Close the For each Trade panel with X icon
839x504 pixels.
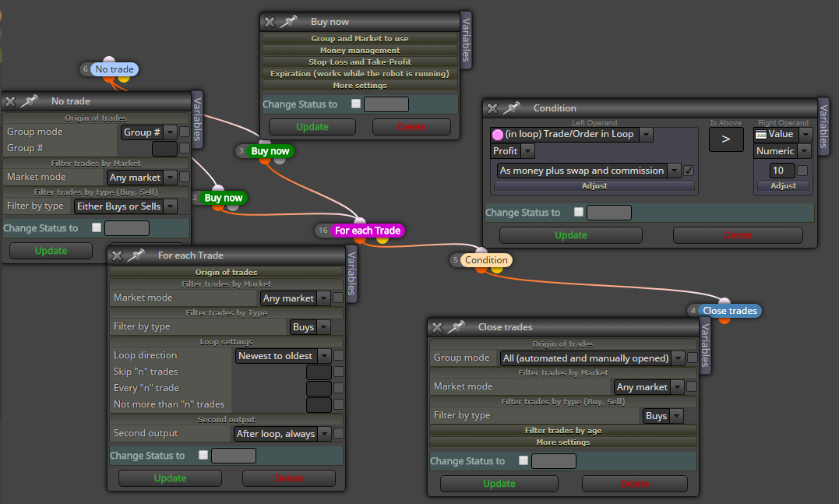click(x=117, y=256)
